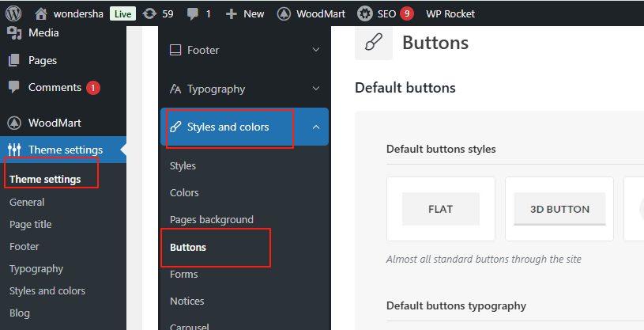Open the updates icon showing 59
Viewport: 644px width, 330px height.
[x=150, y=13]
